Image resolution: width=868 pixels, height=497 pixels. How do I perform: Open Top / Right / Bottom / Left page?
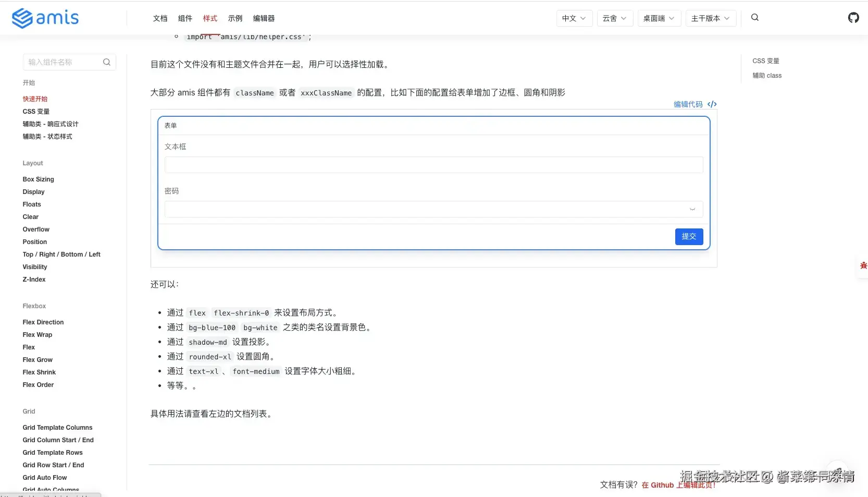point(61,254)
